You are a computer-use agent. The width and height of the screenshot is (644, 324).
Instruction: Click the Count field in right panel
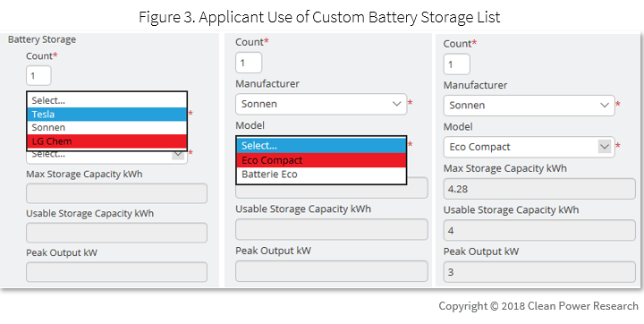click(x=456, y=64)
